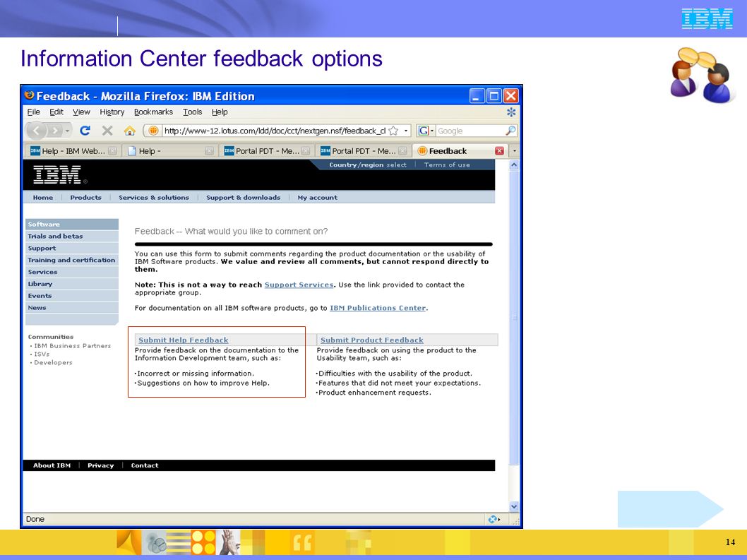
Task: Click the site identity icon in address bar
Action: pos(153,131)
